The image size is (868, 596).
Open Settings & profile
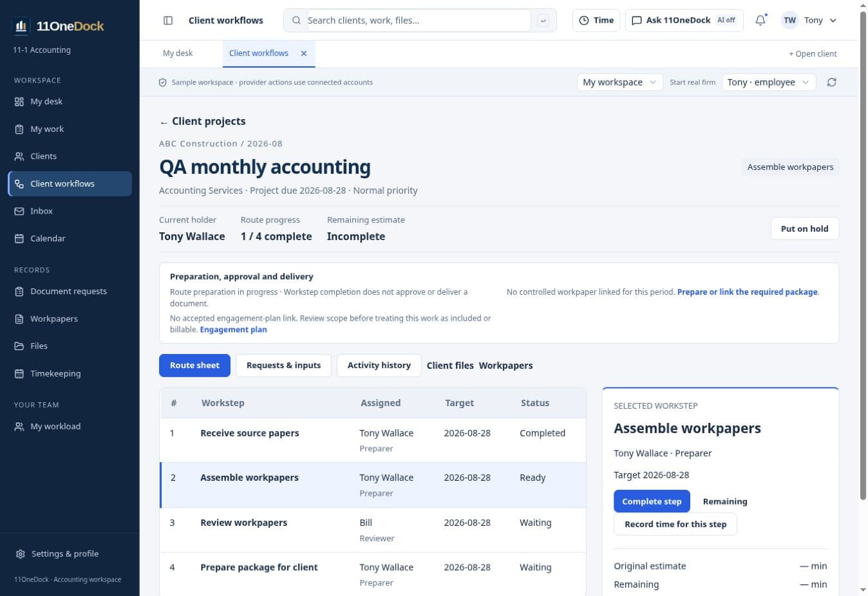[70, 554]
